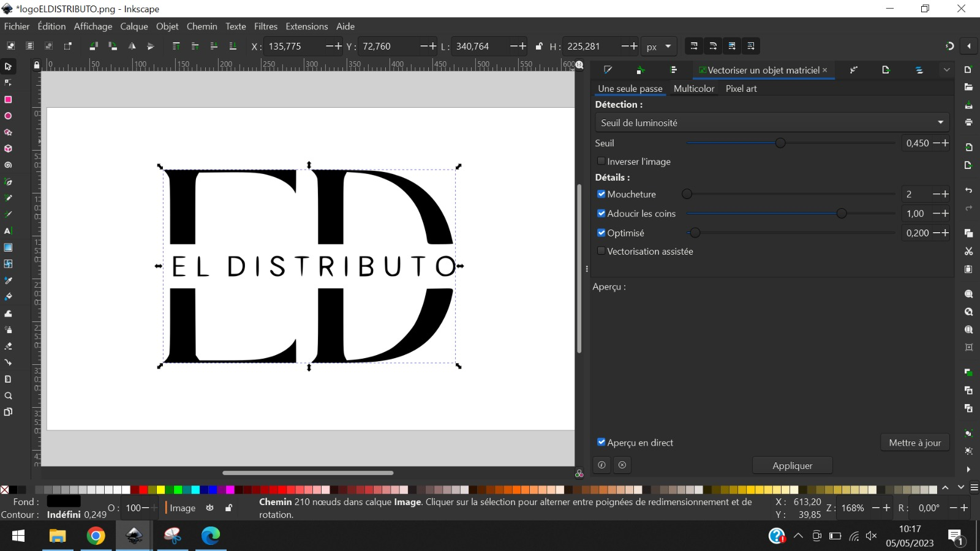Viewport: 980px width, 551px height.
Task: Select the Pencil freehand tool
Action: pos(8,198)
